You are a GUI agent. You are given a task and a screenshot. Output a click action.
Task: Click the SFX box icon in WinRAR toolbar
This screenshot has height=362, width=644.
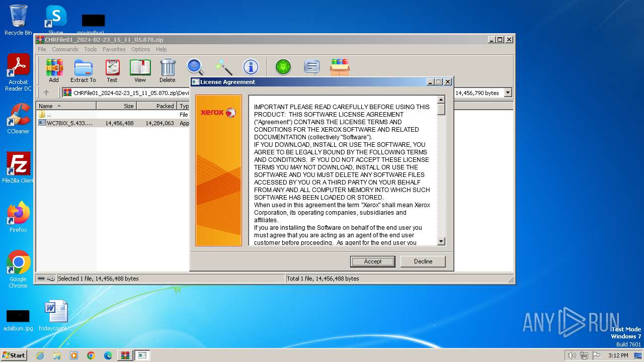point(340,67)
